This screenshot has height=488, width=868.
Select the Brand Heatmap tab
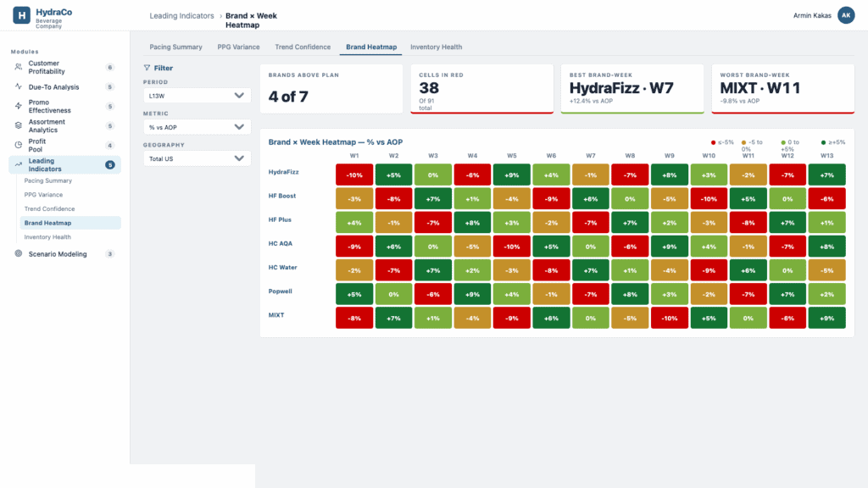pyautogui.click(x=371, y=47)
